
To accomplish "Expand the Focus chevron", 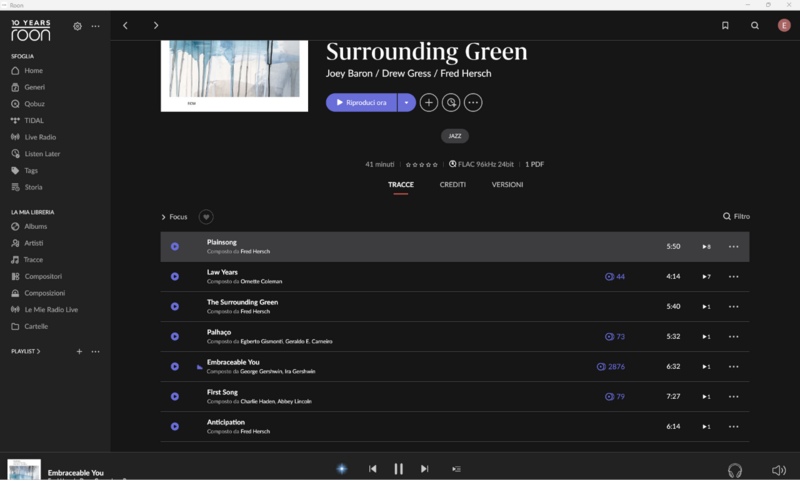I will tap(164, 217).
